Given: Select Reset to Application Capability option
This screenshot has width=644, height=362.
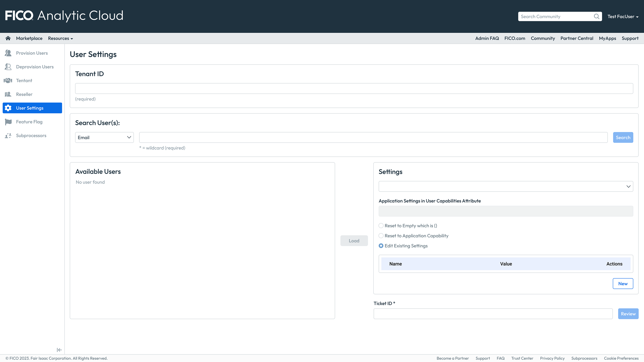Looking at the screenshot, I should point(381,236).
